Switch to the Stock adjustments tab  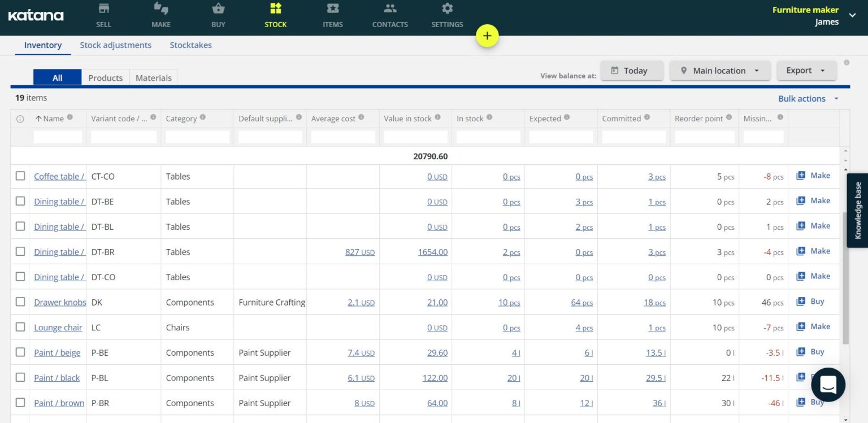(115, 45)
